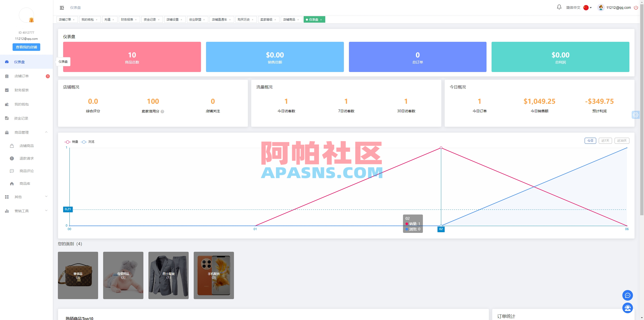Viewport: 644px width, 320px height.
Task: Open the customer service chat bubble
Action: coord(628,295)
